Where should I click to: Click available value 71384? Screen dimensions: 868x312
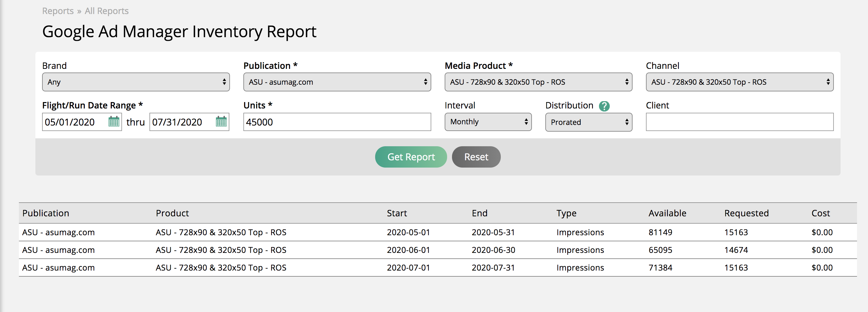click(660, 268)
